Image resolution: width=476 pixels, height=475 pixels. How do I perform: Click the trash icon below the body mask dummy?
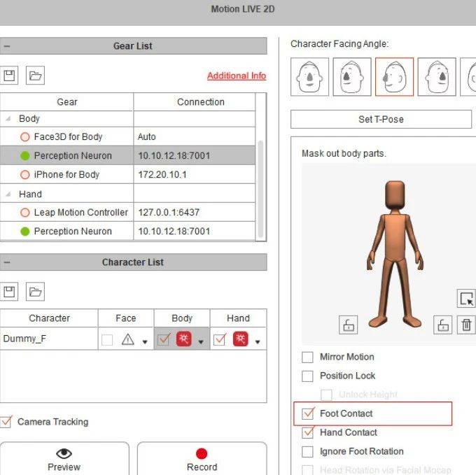point(466,325)
